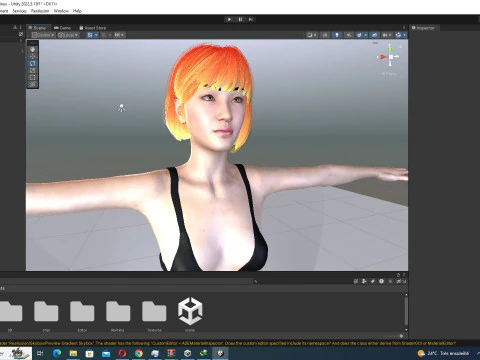The width and height of the screenshot is (480, 360).
Task: Open the Asset Store tab
Action: 93,28
